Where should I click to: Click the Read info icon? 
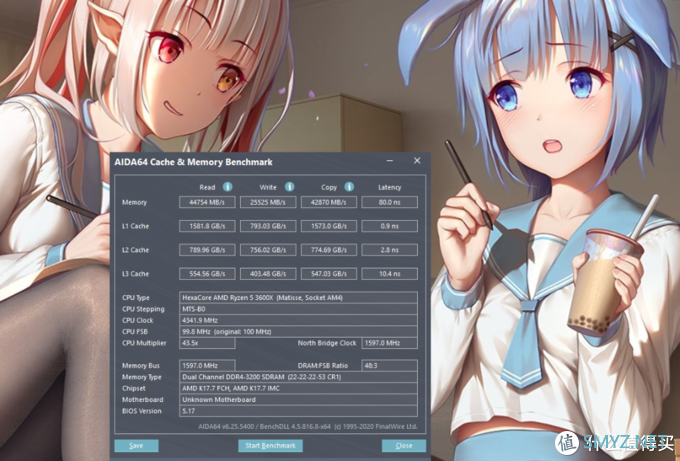click(x=228, y=187)
